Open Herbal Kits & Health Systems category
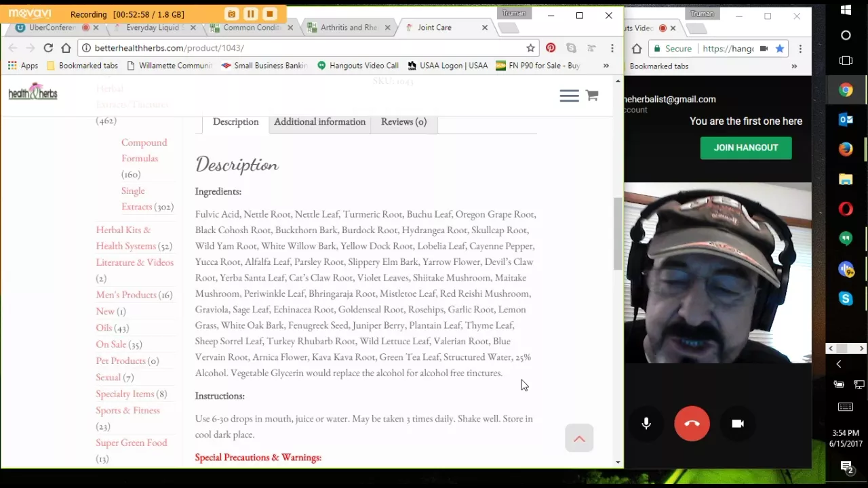Image resolution: width=868 pixels, height=488 pixels. coord(125,238)
